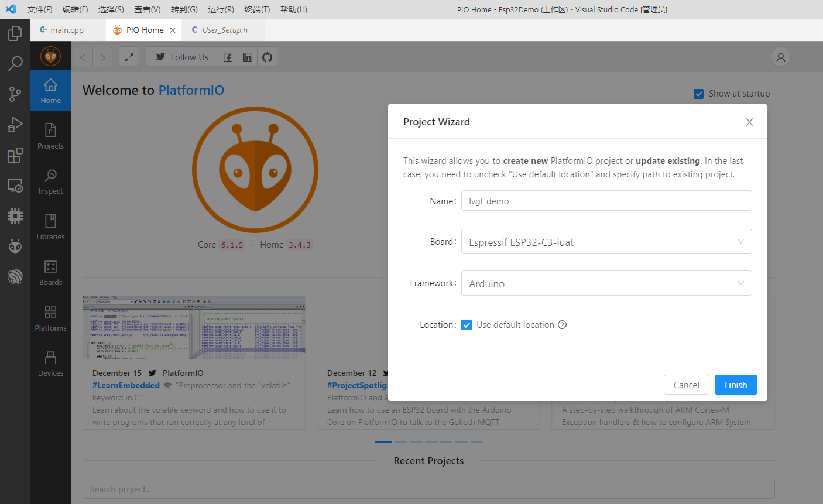The height and width of the screenshot is (504, 823).
Task: Open the December 15 news thumbnail image
Action: coord(194,328)
